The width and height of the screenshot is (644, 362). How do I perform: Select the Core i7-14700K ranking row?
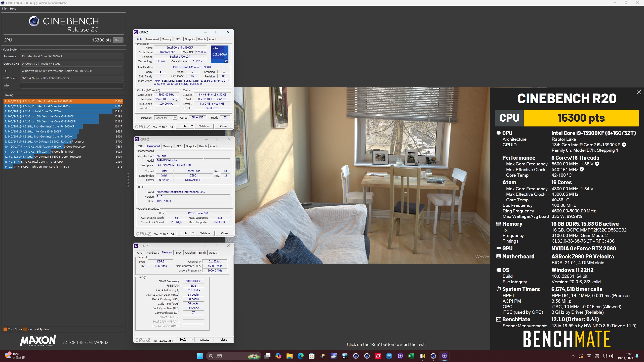pos(63,111)
